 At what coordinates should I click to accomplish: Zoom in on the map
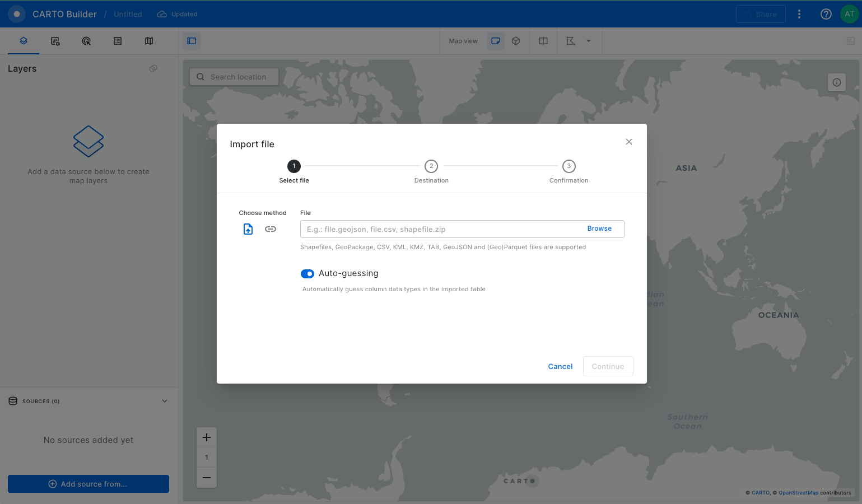coord(207,437)
